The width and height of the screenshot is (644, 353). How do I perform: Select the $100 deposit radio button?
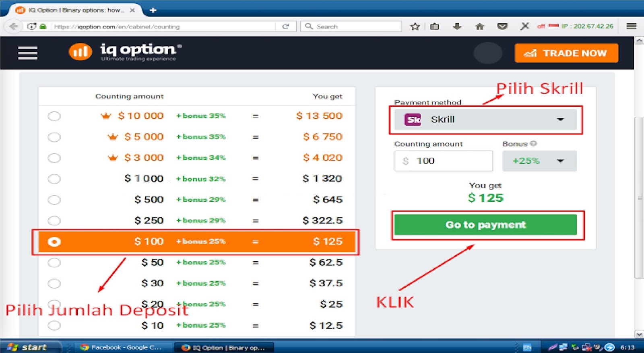(x=54, y=242)
